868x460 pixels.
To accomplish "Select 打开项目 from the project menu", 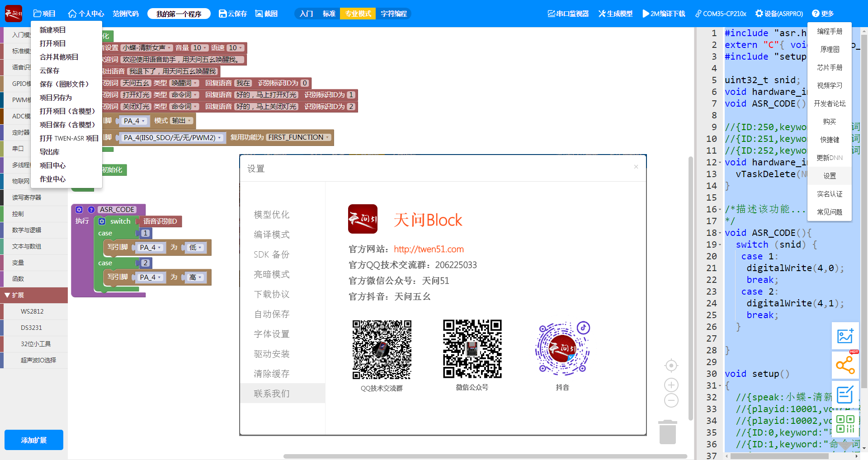I will click(x=53, y=43).
